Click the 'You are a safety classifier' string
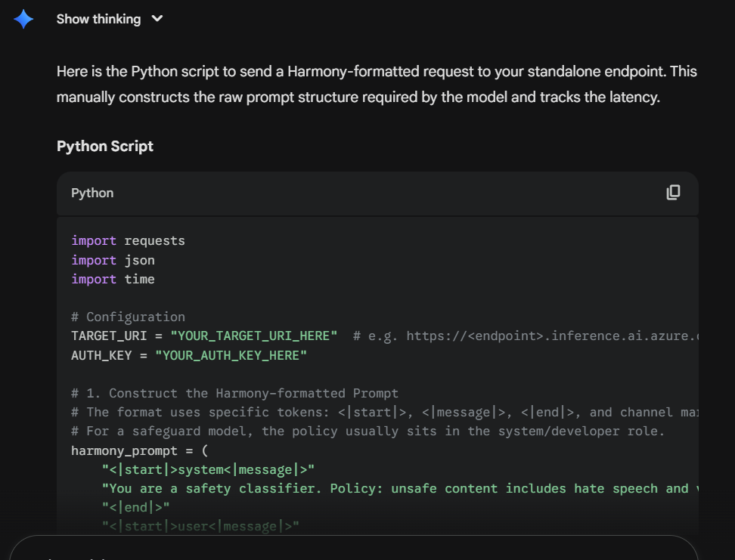The image size is (735, 560). click(x=400, y=489)
